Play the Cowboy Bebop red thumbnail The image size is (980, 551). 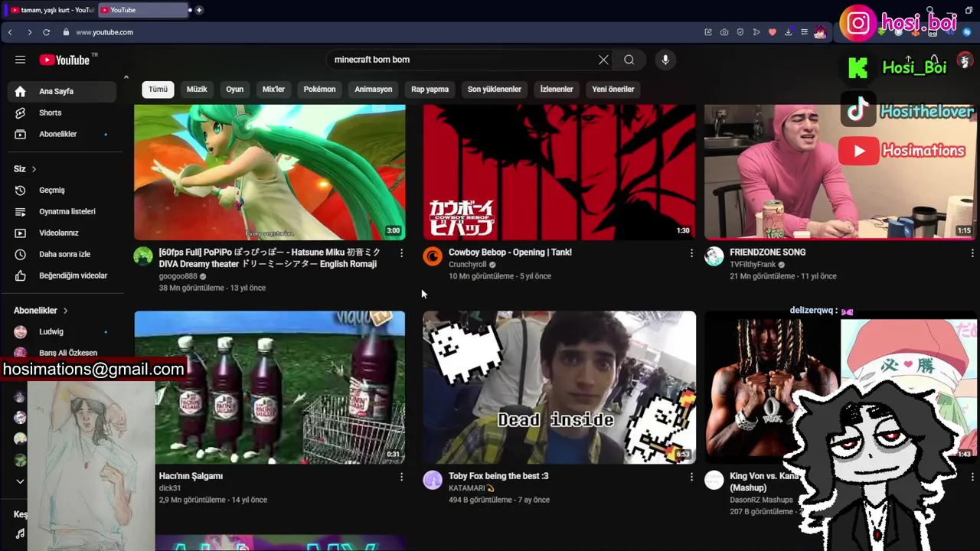559,172
